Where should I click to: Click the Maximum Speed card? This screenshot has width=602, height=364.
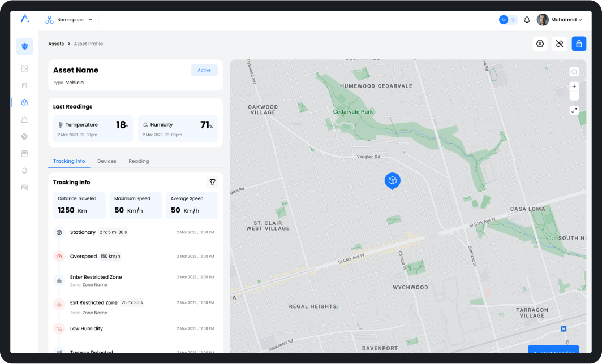point(136,206)
